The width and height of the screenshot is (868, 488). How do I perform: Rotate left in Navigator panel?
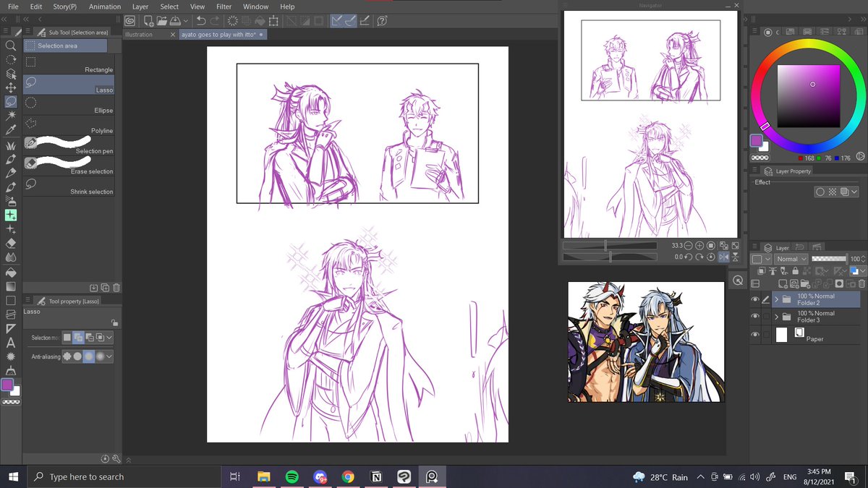click(688, 257)
